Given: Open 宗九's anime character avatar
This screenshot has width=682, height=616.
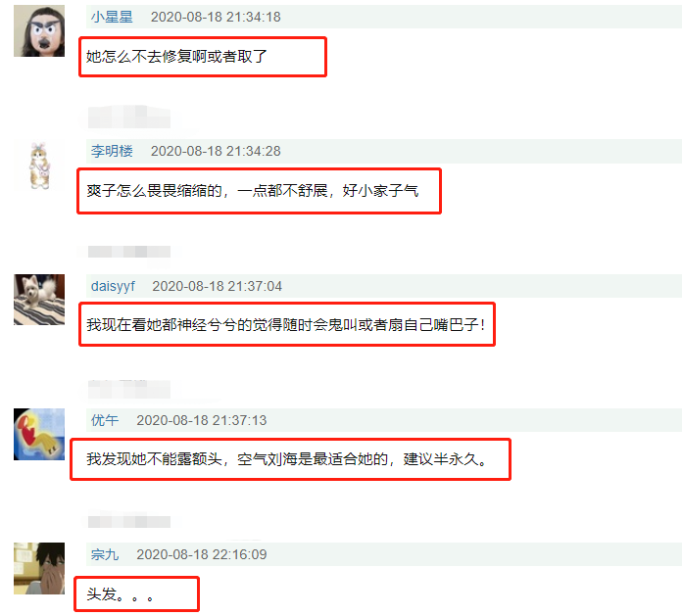Looking at the screenshot, I should click(x=39, y=568).
